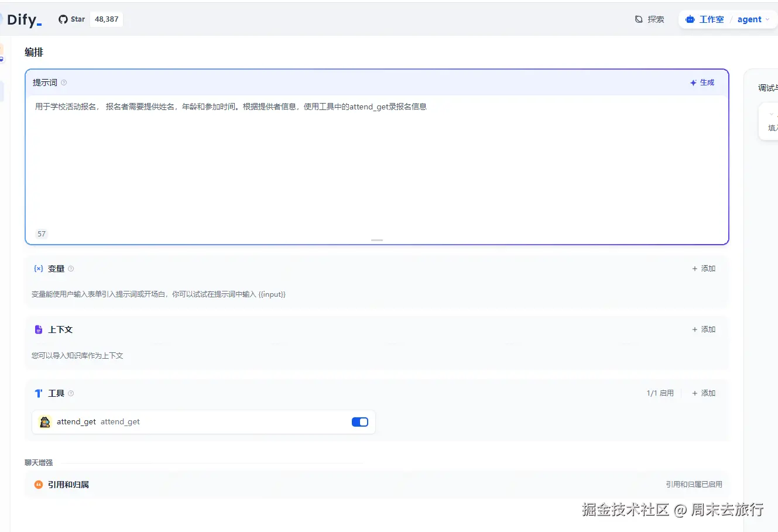The width and height of the screenshot is (778, 532).
Task: Add context knowledge via 添加
Action: [x=704, y=330]
